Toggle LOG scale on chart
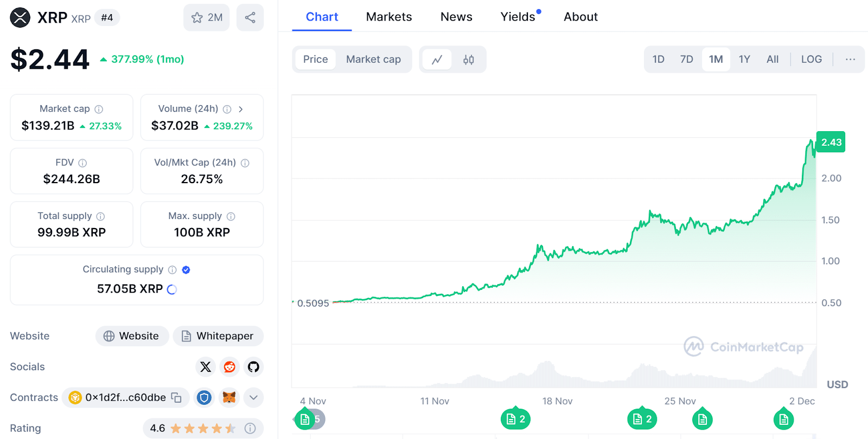Viewport: 868px width, 439px height. pos(812,60)
